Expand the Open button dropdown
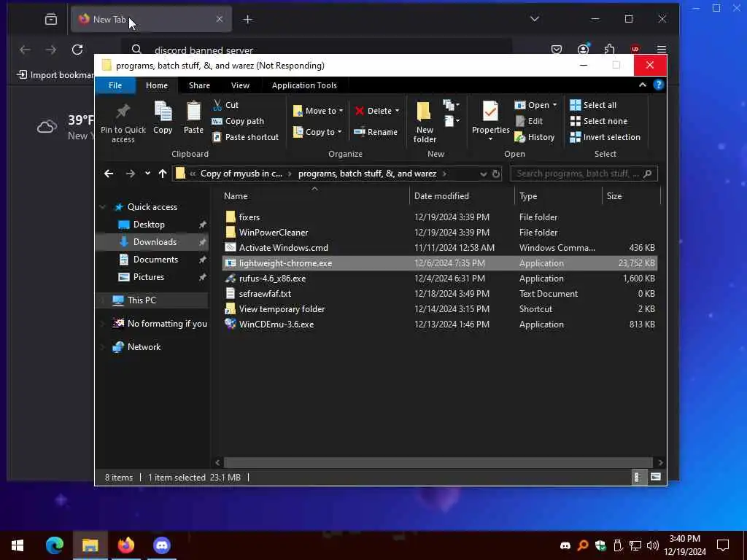Screen dimensions: 747x560 point(554,105)
